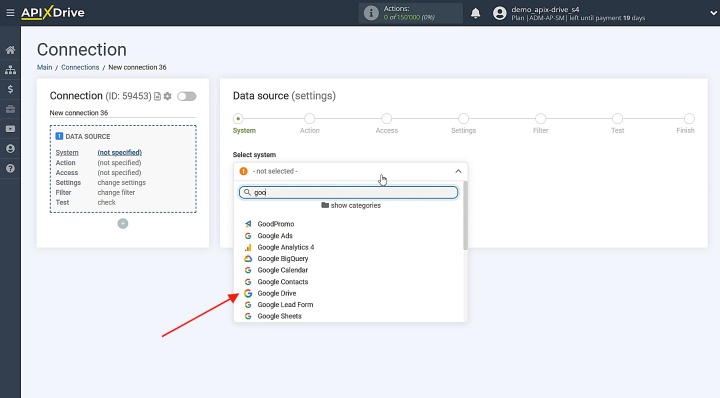720x398 pixels.
Task: Choose Google Sheets from the list
Action: click(x=279, y=316)
